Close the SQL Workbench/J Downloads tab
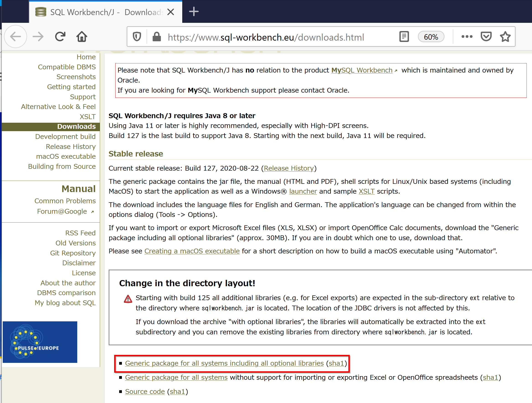The image size is (532, 403). (x=171, y=12)
